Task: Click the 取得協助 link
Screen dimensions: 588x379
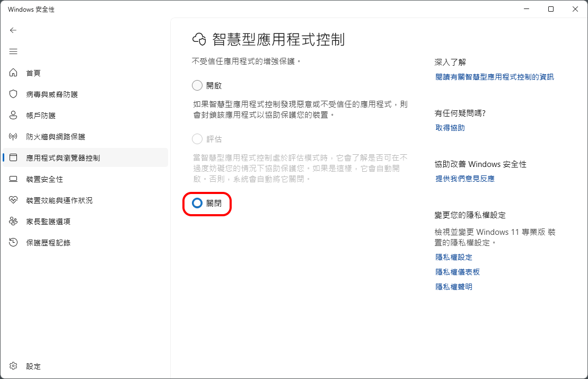Action: tap(450, 128)
